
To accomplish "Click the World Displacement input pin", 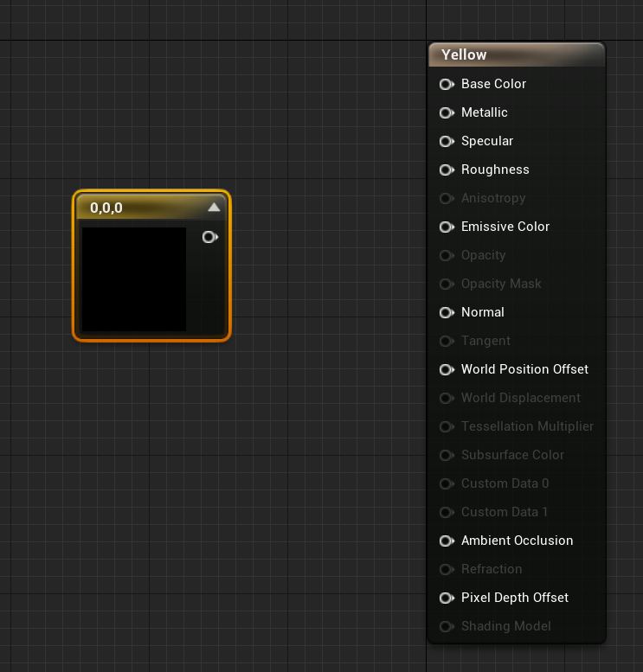I will click(x=447, y=398).
